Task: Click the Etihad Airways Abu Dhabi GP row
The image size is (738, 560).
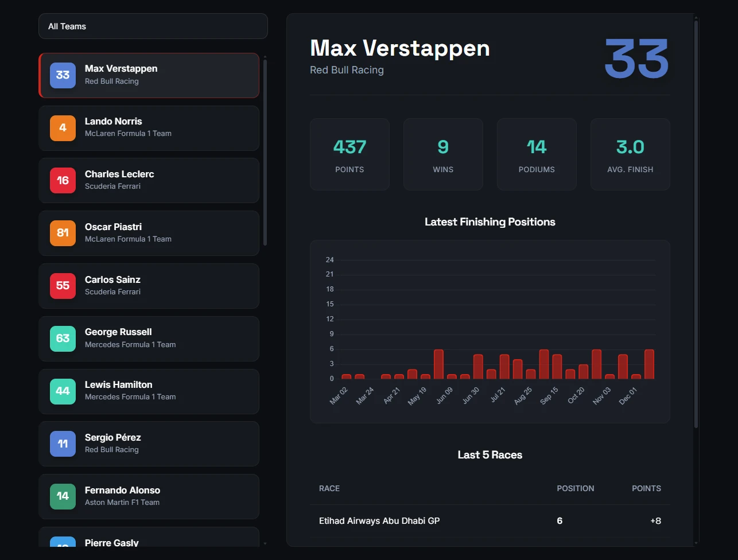Action: [490, 521]
